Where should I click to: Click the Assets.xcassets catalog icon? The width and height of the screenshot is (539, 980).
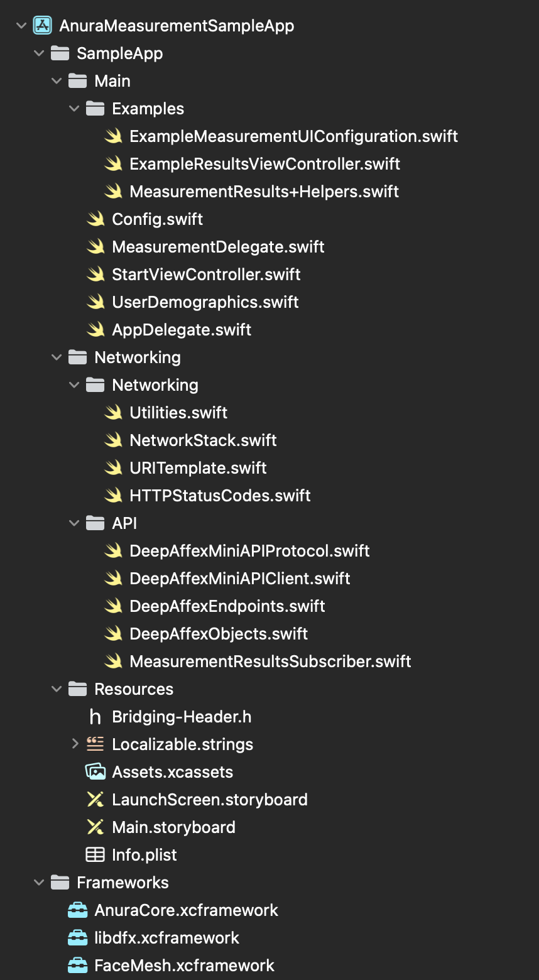pos(95,772)
